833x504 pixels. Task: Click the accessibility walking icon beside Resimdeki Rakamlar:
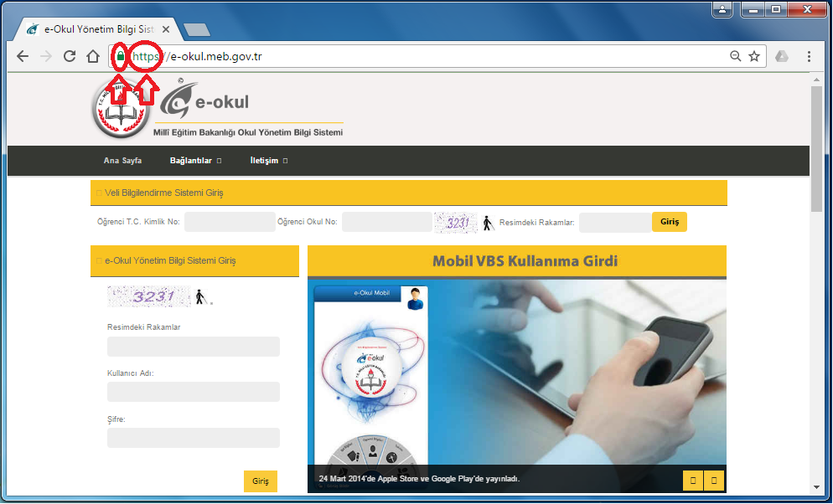click(489, 224)
